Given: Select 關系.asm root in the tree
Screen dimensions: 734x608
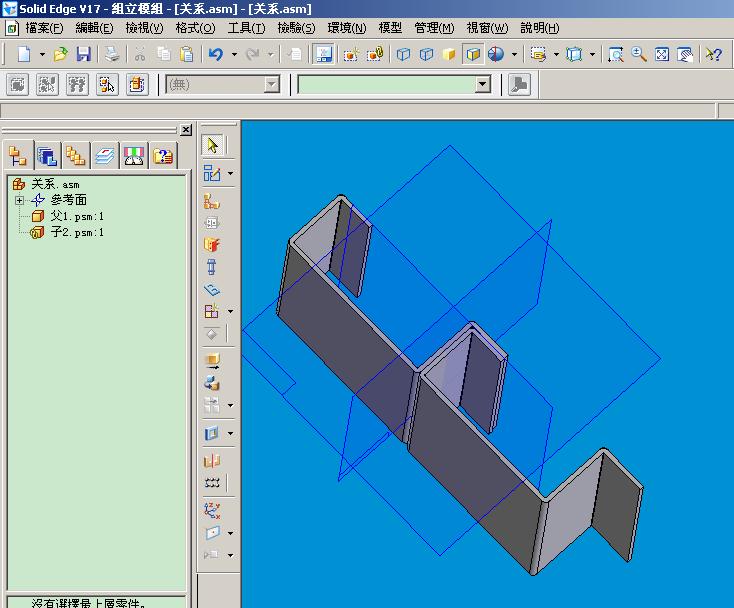Looking at the screenshot, I should pyautogui.click(x=55, y=184).
